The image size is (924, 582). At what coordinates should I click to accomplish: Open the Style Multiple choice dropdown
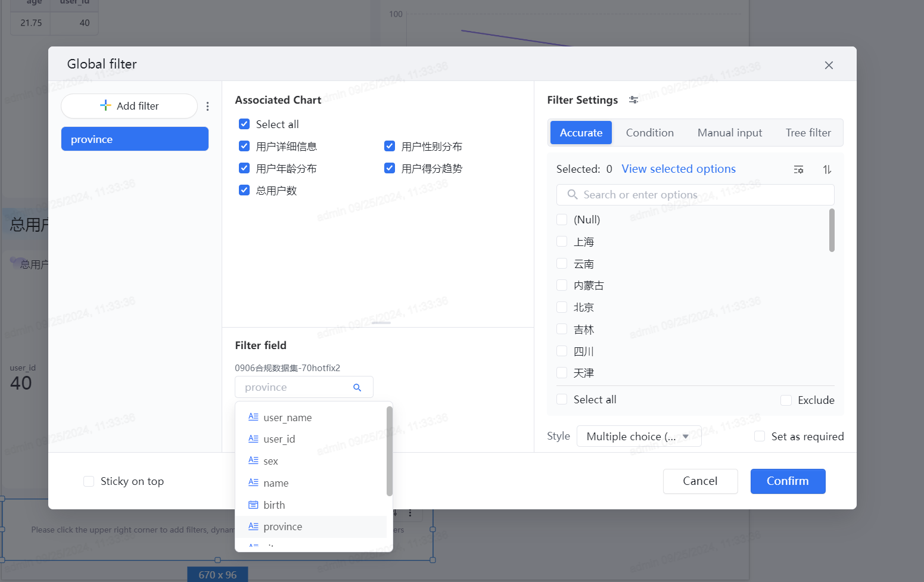[x=639, y=437]
